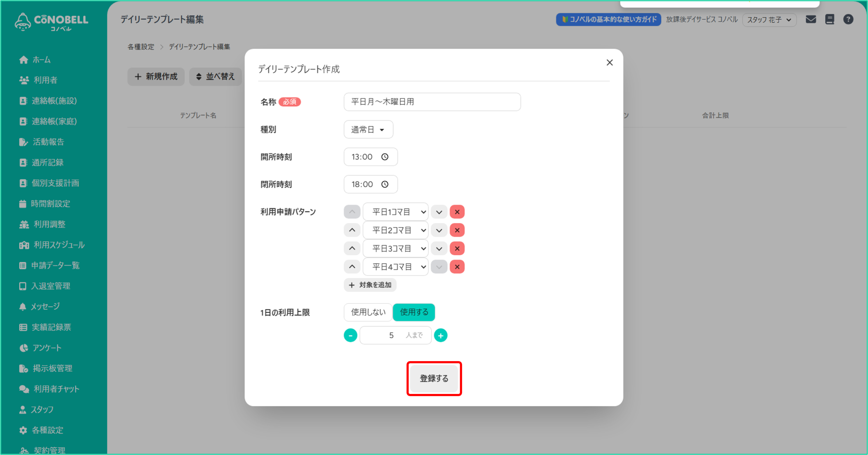The width and height of the screenshot is (868, 455).
Task: Select 使用する for daily usage limit
Action: click(x=414, y=312)
